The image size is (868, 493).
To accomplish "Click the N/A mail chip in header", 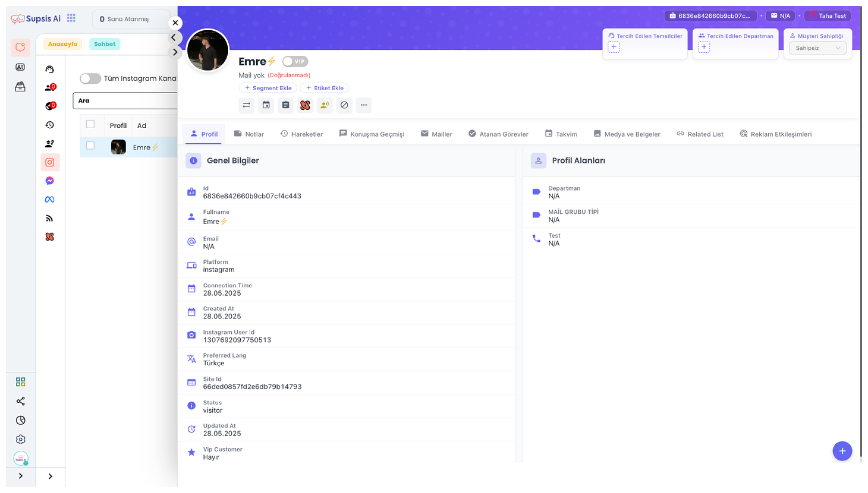I will (x=780, y=16).
